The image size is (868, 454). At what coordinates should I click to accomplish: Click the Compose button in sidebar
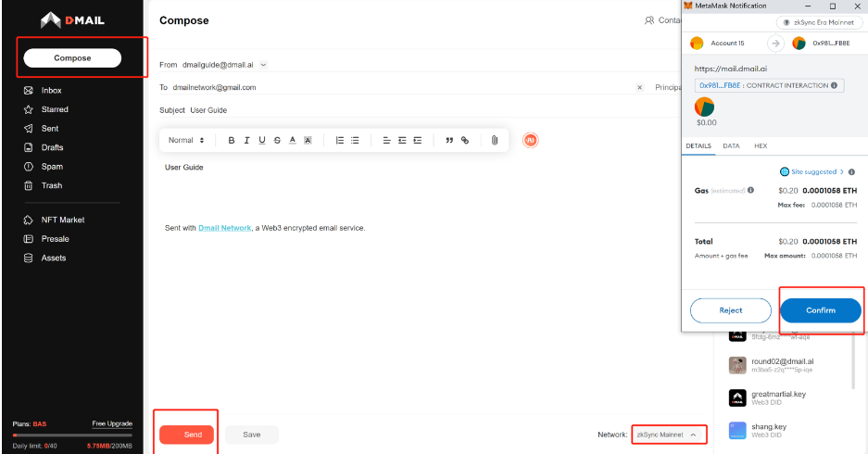72,58
